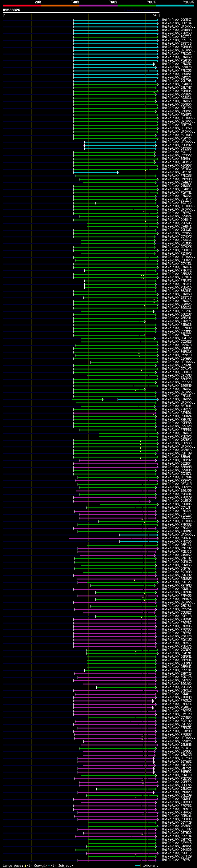Select hit label UniRef100_A7NX58
The image size is (197, 868).
(177, 33)
